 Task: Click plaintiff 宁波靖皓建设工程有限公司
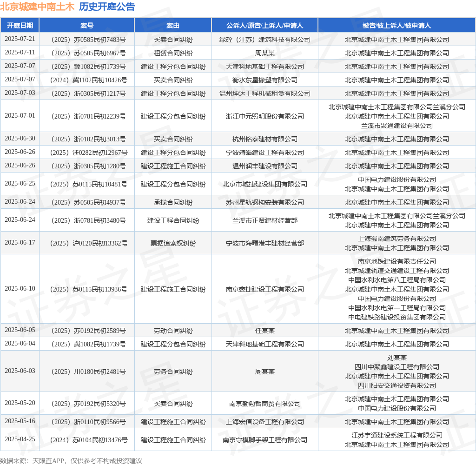click(264, 153)
